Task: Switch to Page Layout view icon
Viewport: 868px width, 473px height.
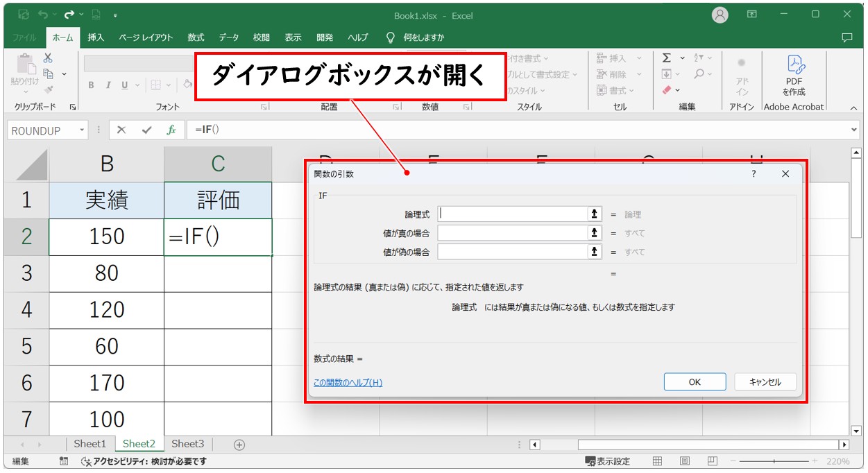Action: click(x=685, y=461)
